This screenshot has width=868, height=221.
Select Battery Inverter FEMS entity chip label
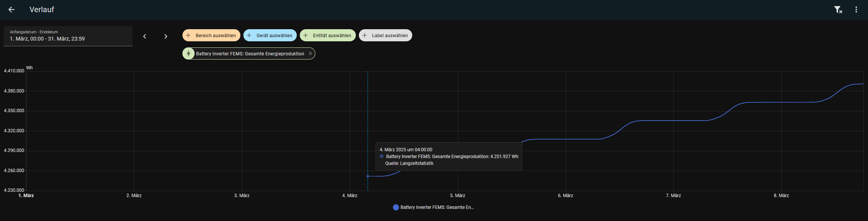[250, 54]
